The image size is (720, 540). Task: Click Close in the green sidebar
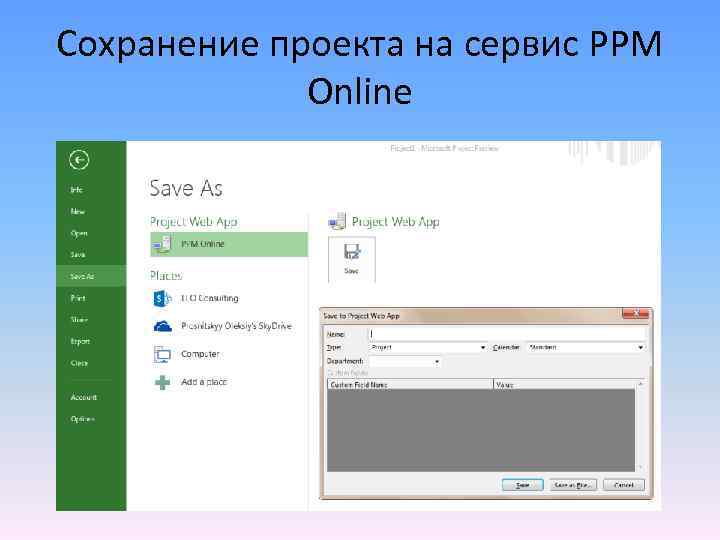coord(79,363)
